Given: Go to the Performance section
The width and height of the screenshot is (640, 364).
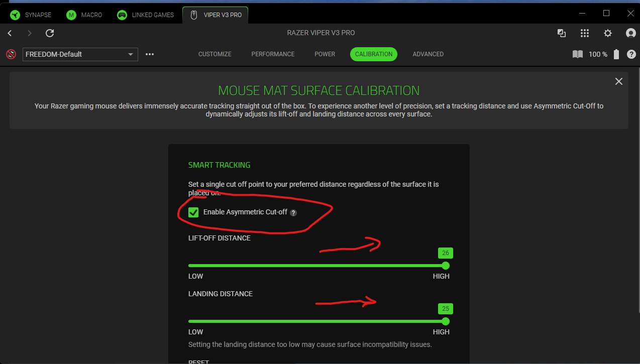Looking at the screenshot, I should [x=273, y=54].
